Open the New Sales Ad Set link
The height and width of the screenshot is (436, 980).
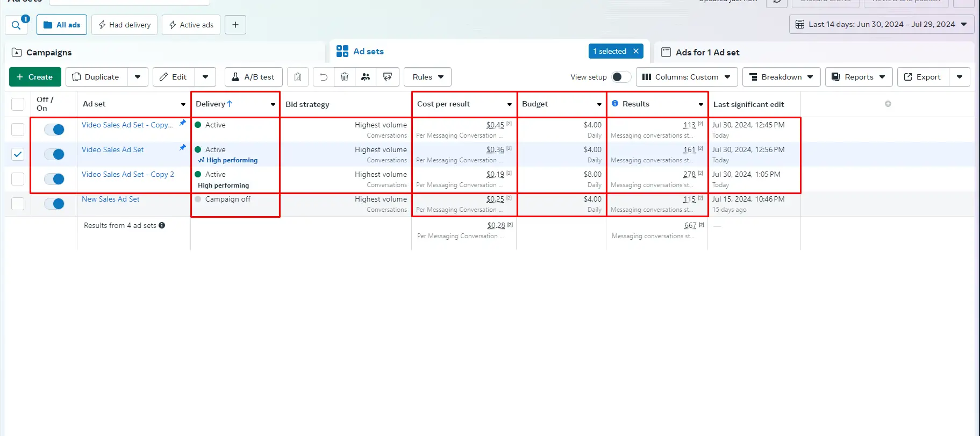111,199
